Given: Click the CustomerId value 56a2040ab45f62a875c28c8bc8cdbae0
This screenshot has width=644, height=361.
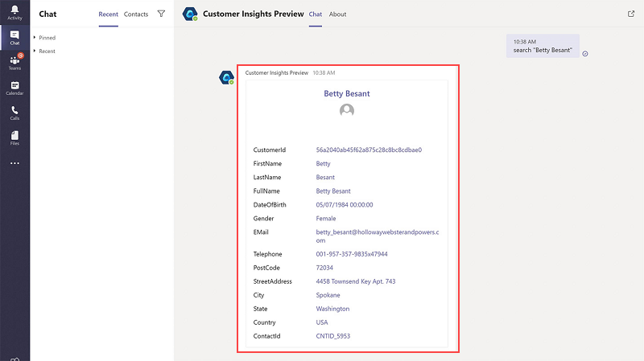Looking at the screenshot, I should [369, 150].
